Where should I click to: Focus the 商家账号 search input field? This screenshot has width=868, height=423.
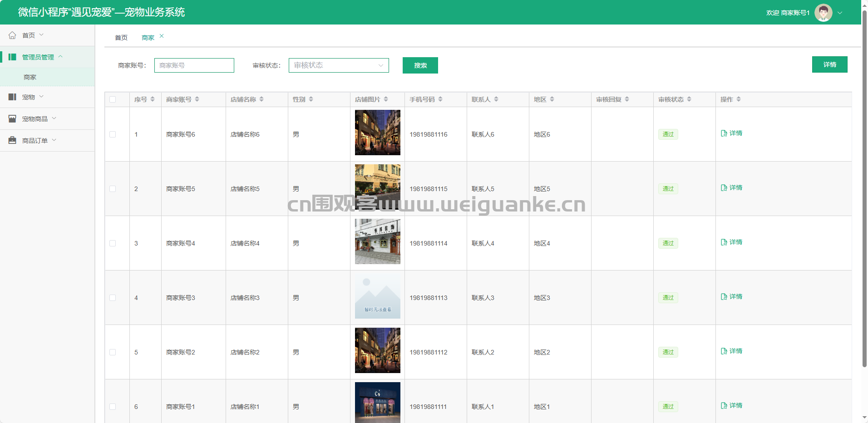click(194, 65)
